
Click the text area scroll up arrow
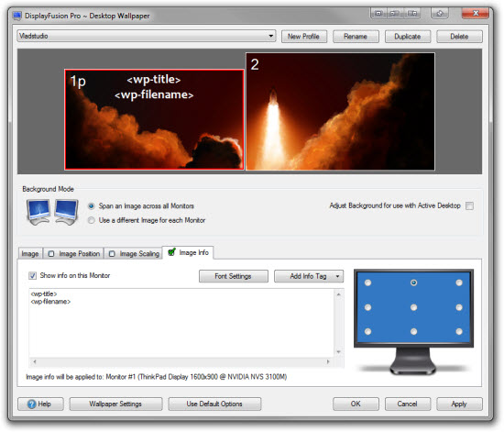tap(338, 294)
